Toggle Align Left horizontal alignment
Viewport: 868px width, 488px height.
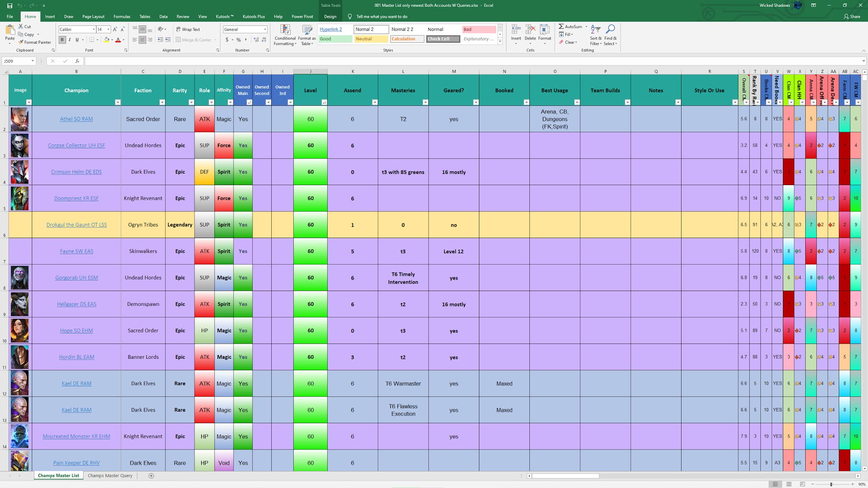(135, 40)
